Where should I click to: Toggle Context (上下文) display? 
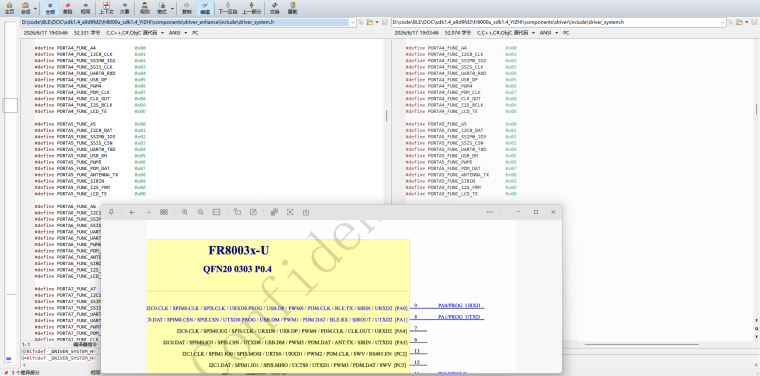[x=106, y=8]
